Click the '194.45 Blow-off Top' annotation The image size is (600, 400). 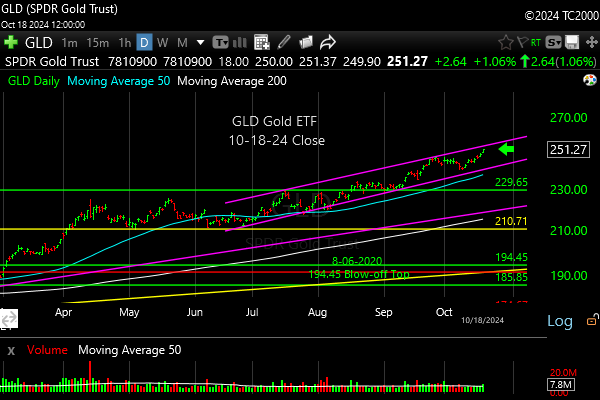tap(359, 274)
